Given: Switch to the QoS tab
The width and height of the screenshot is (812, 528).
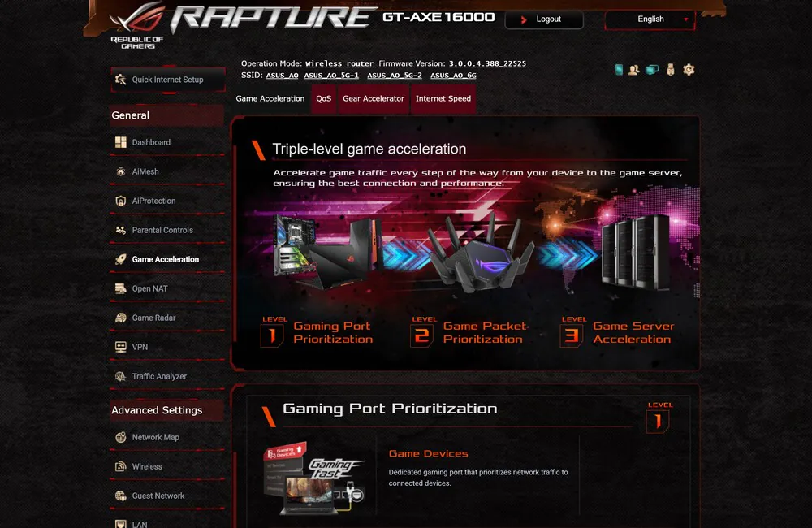Looking at the screenshot, I should (x=324, y=98).
